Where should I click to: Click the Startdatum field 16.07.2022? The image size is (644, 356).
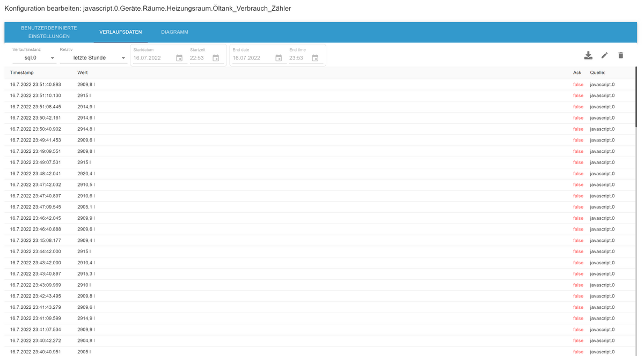[153, 58]
